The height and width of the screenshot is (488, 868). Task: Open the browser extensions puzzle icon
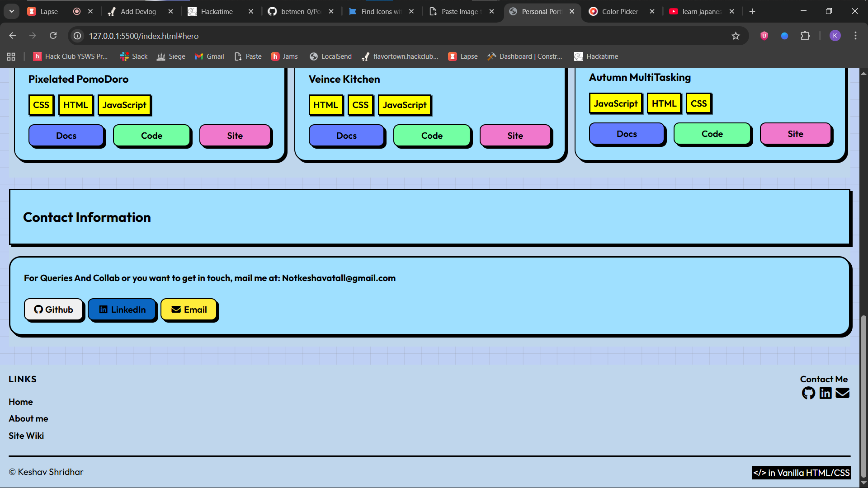coord(805,36)
